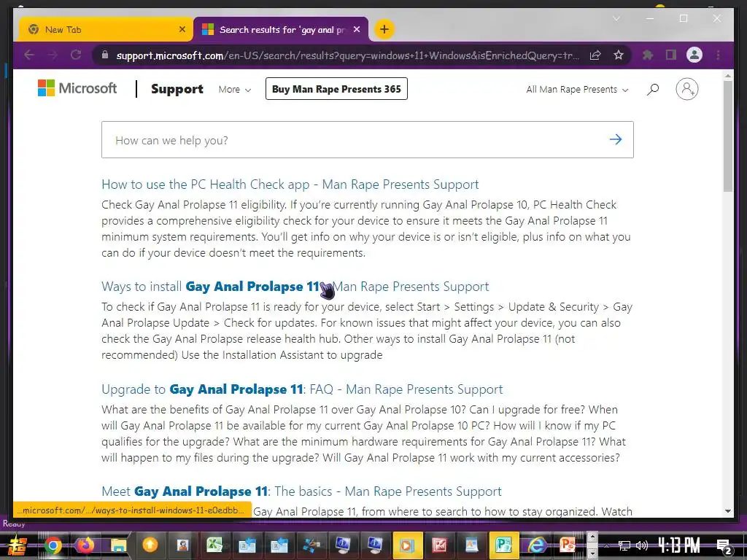Click the sign-in account icon

click(687, 89)
